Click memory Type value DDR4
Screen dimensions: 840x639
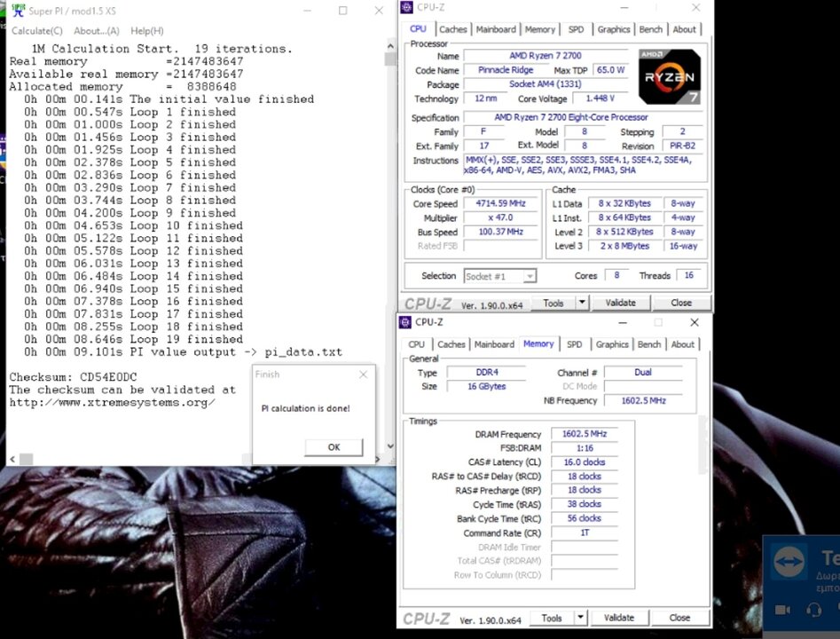486,372
